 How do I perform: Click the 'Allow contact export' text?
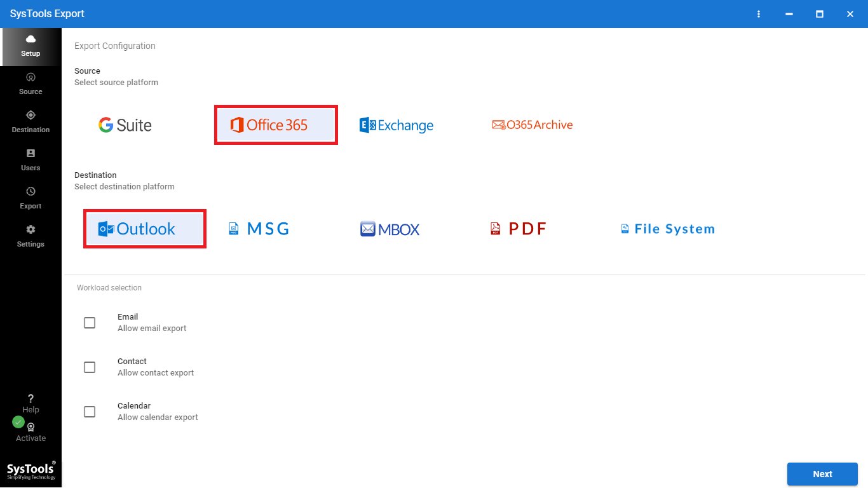(x=156, y=373)
